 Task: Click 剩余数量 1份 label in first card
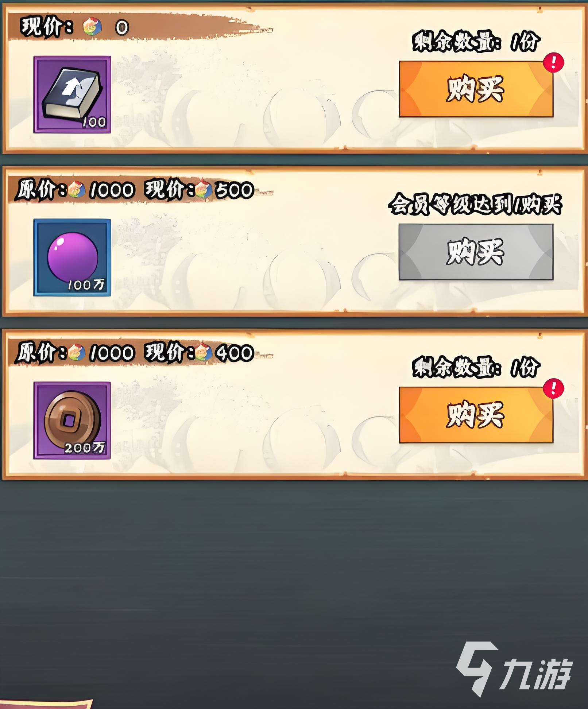476,41
